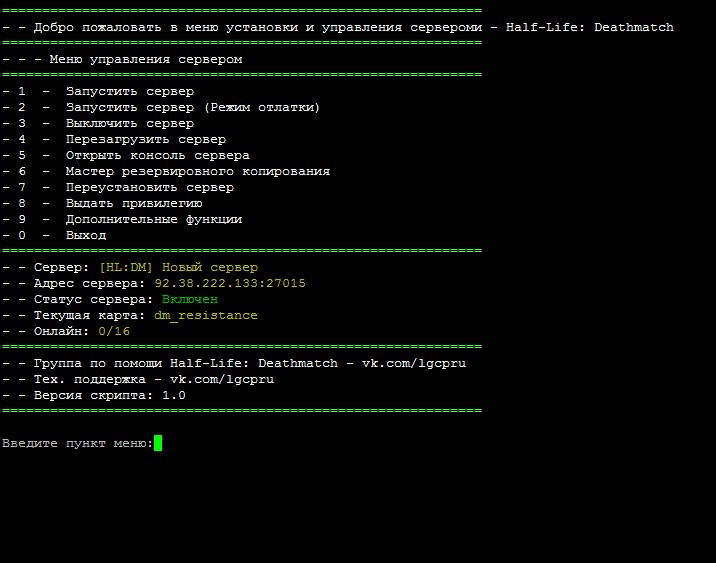Image resolution: width=716 pixels, height=563 pixels.
Task: Click 'Переустановить сервер' menu line
Action: click(149, 188)
